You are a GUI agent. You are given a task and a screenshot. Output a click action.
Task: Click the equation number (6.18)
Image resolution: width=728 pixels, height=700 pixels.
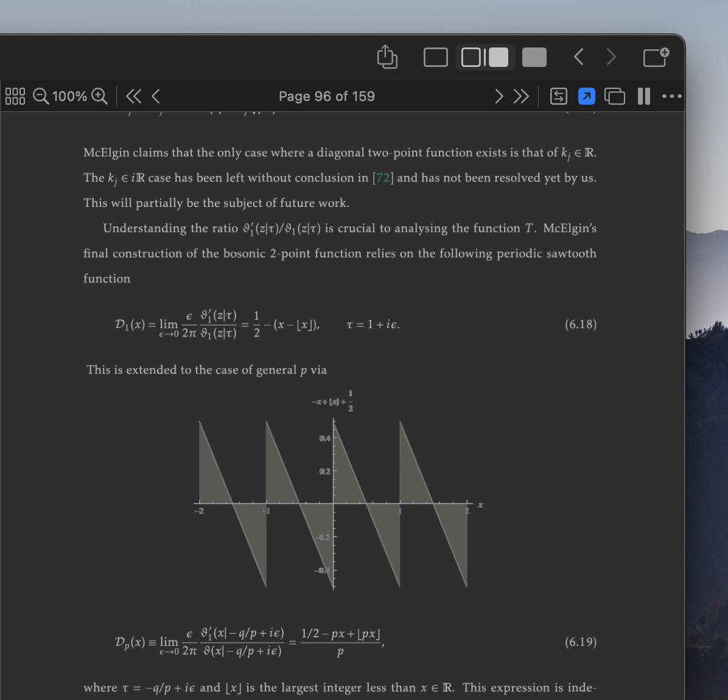[580, 324]
